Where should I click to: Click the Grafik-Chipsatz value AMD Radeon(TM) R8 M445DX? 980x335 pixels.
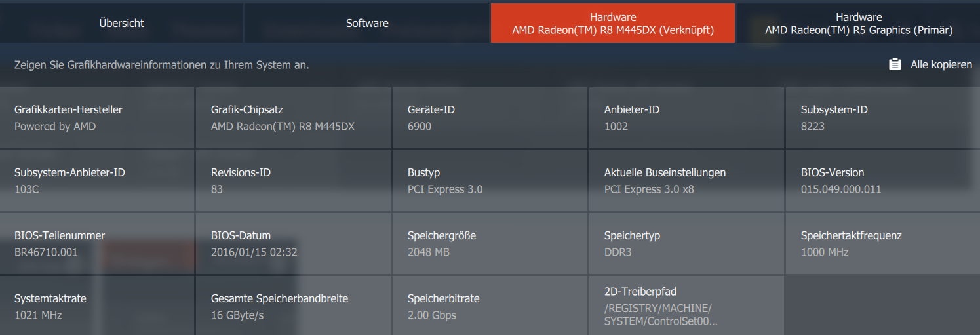click(283, 127)
